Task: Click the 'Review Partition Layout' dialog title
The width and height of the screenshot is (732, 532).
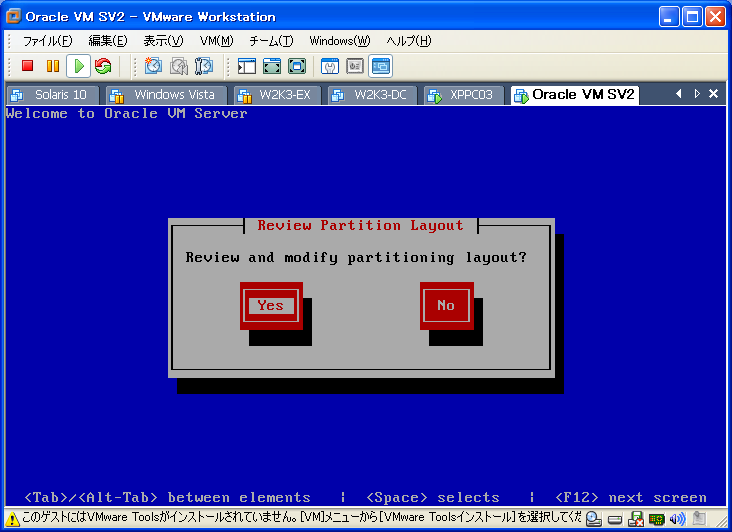Action: [x=360, y=226]
